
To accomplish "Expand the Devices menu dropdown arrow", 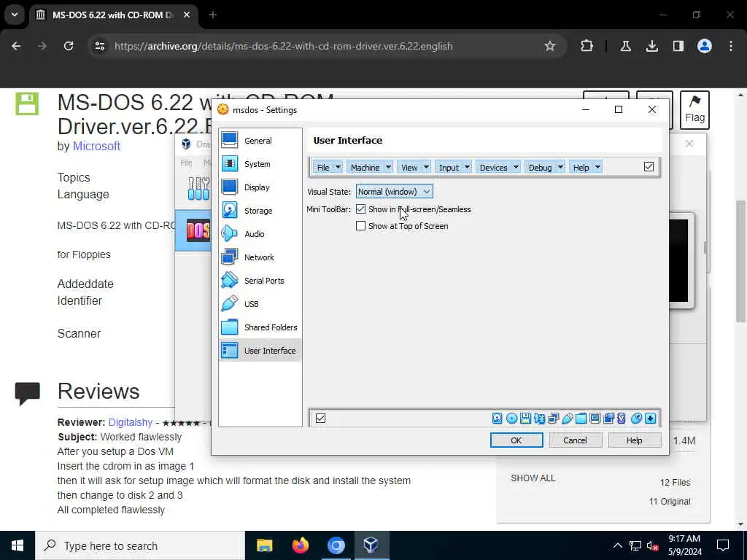I will (x=516, y=167).
